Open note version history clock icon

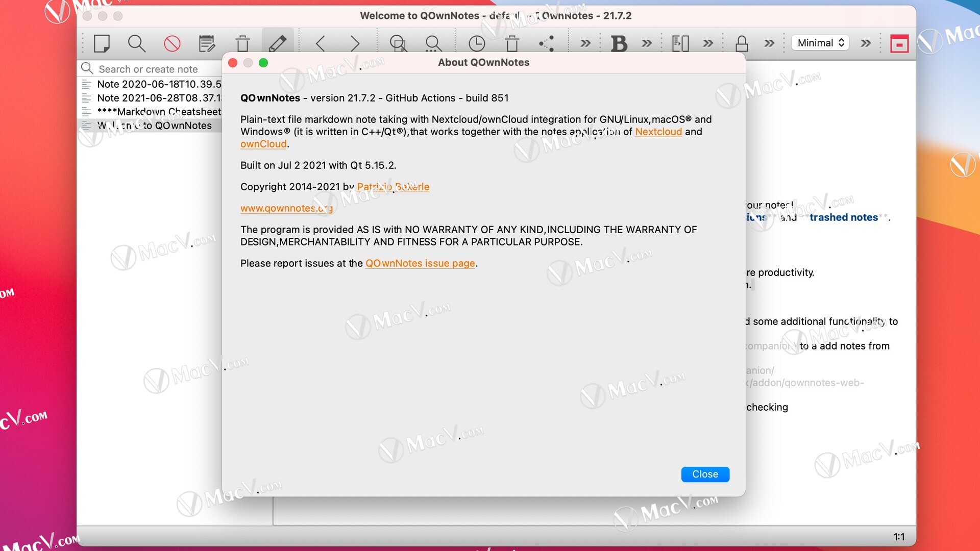(477, 43)
